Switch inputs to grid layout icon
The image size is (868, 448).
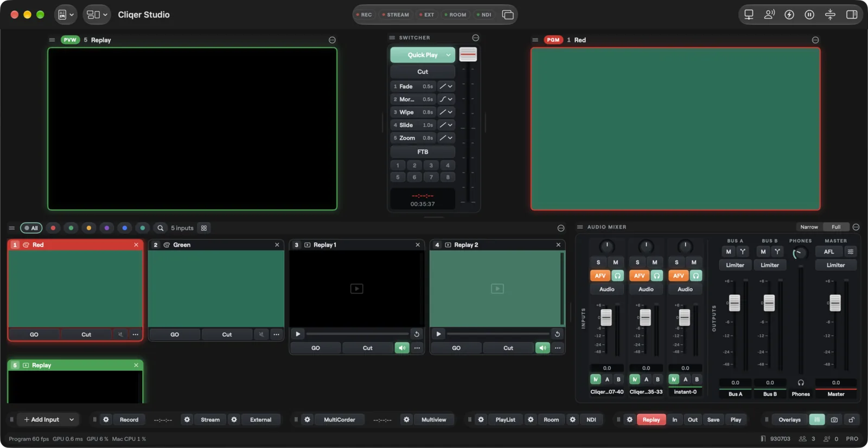204,228
